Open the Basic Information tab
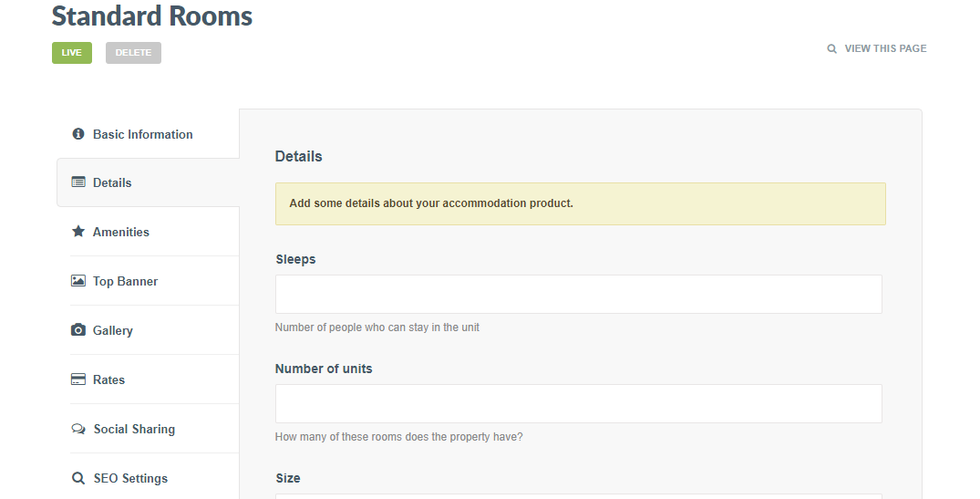 pyautogui.click(x=142, y=134)
